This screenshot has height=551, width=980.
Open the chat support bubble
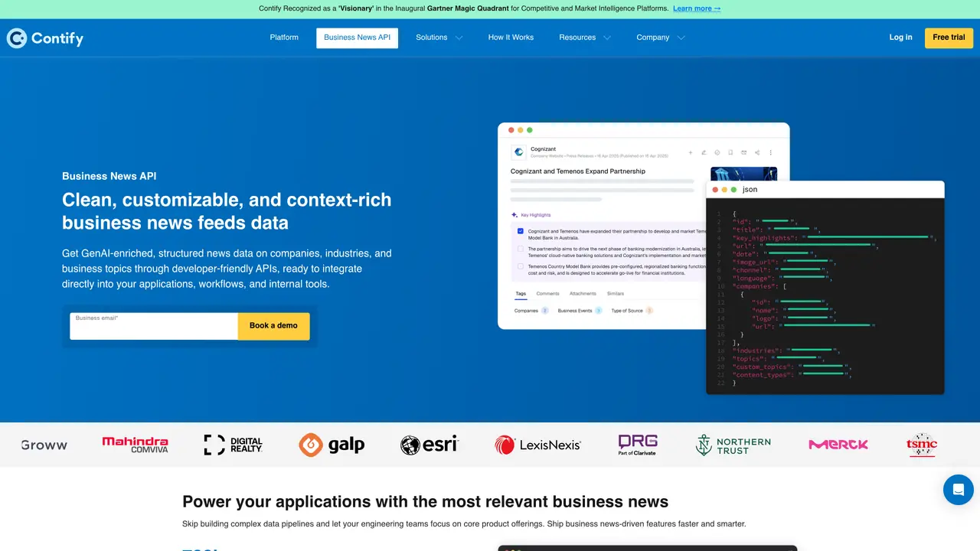(958, 489)
